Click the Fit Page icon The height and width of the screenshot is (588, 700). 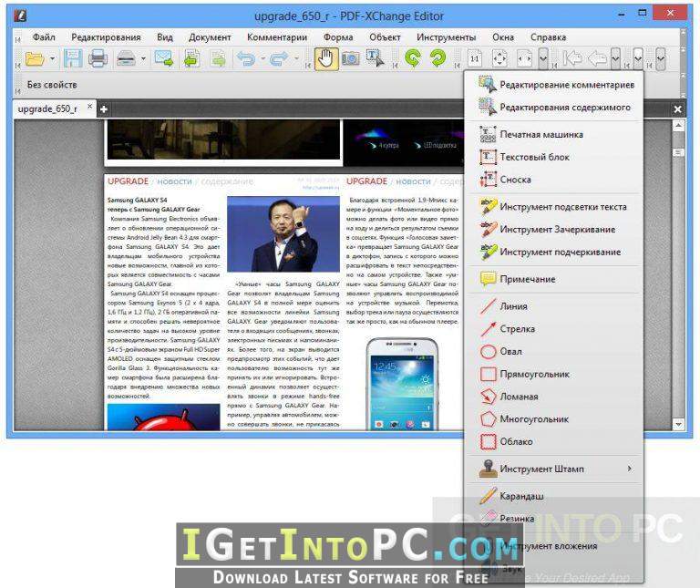point(499,58)
